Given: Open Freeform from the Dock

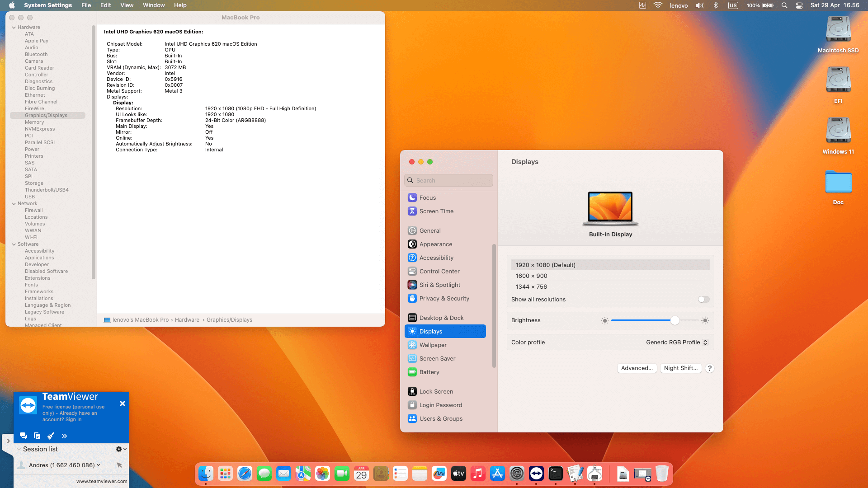Looking at the screenshot, I should point(439,474).
